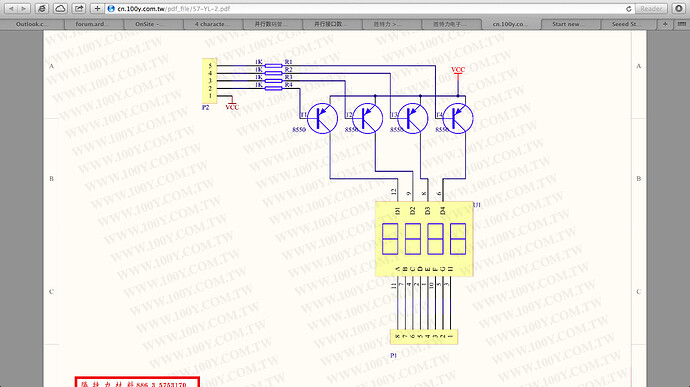Click the four-digit display component U1
This screenshot has width=690, height=387.
(x=424, y=239)
